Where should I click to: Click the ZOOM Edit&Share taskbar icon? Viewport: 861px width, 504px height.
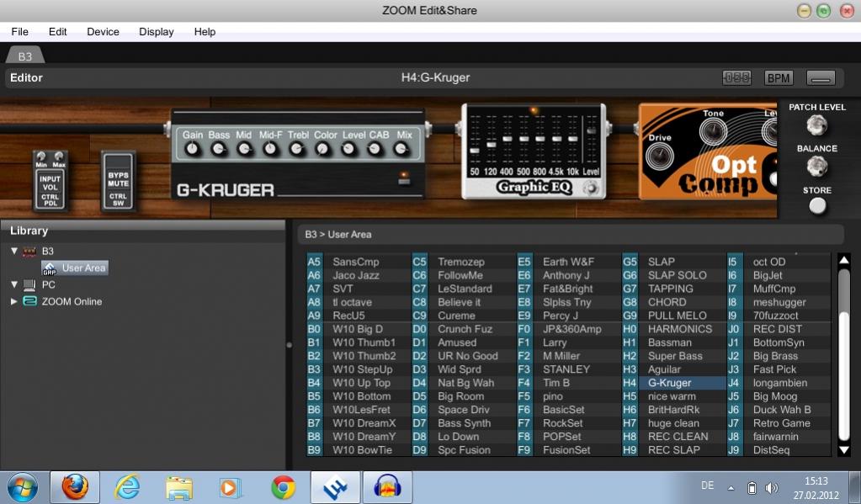pos(335,487)
